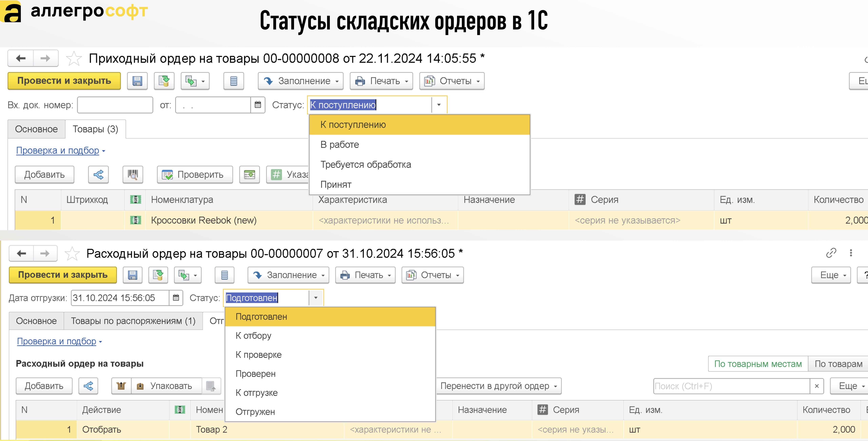Viewport: 868px width, 441px height.
Task: Click save diskette icon in receipt order toolbar
Action: pos(137,81)
